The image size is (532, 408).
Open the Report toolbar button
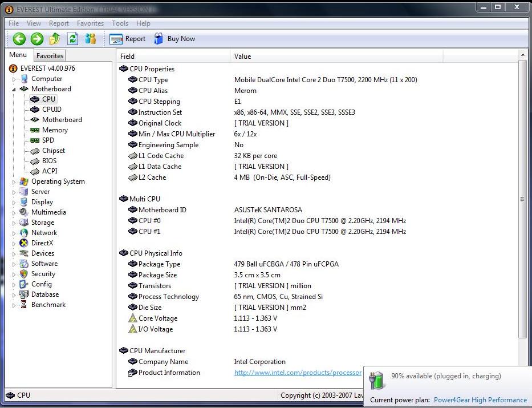128,39
